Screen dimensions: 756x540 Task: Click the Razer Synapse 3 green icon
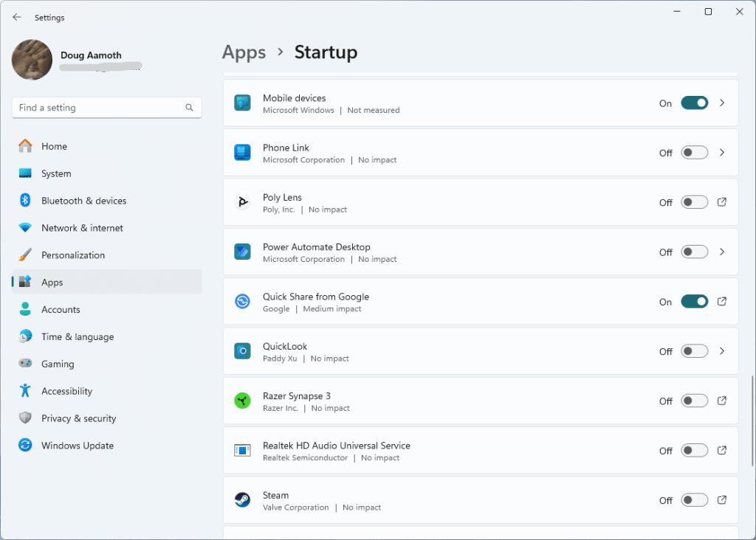point(242,401)
